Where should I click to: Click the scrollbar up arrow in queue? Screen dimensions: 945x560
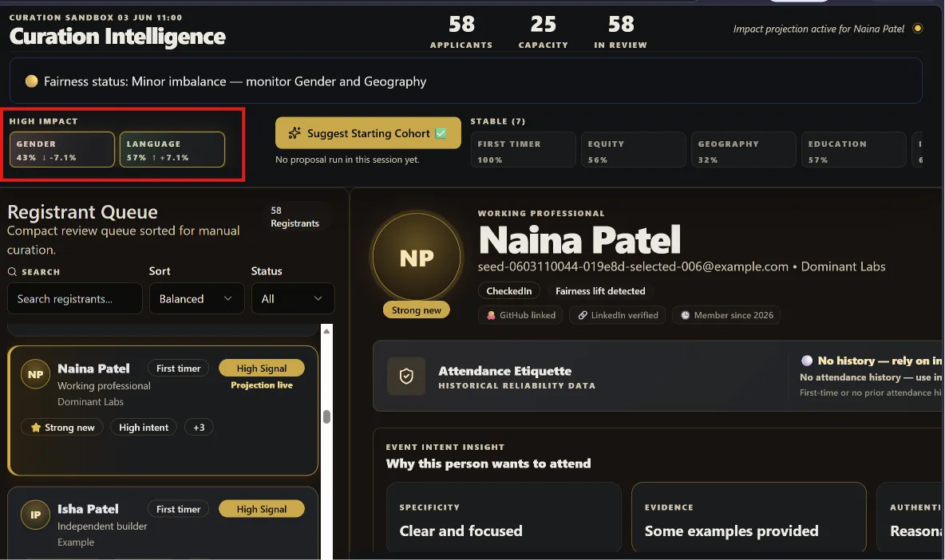click(326, 331)
